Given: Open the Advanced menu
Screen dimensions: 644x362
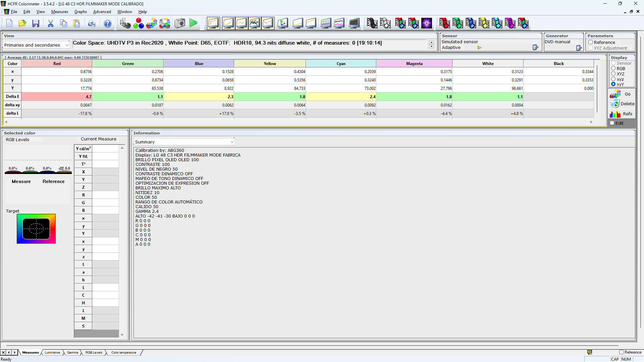Looking at the screenshot, I should [102, 12].
